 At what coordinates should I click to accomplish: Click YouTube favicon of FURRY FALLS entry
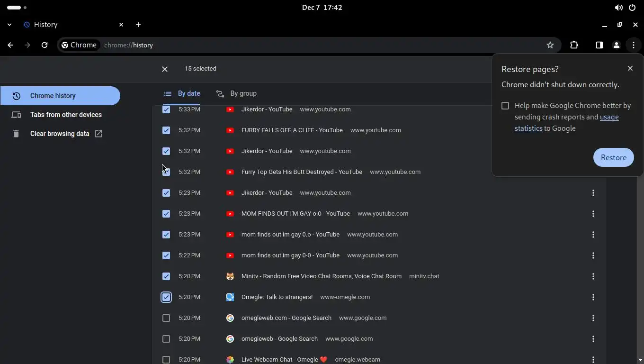[230, 130]
